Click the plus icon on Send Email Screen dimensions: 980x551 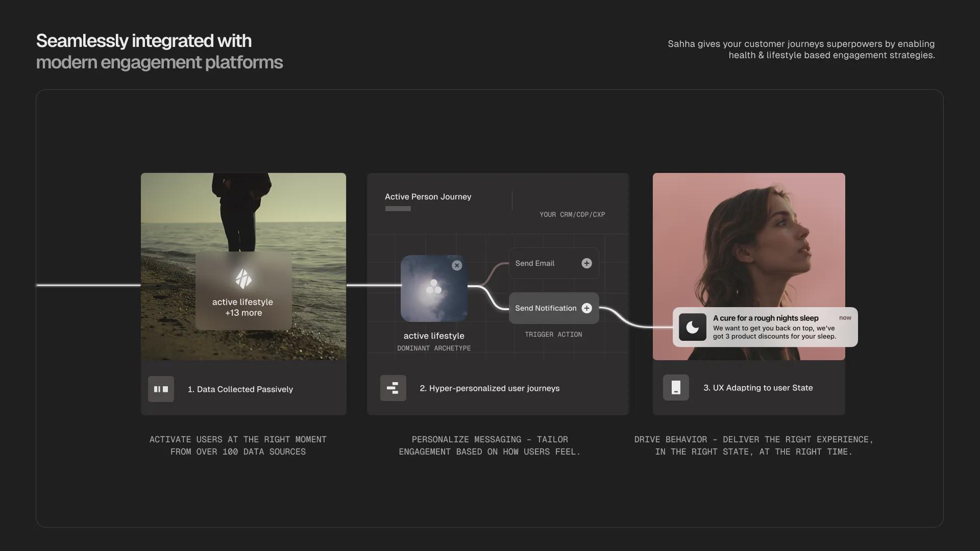(x=586, y=263)
